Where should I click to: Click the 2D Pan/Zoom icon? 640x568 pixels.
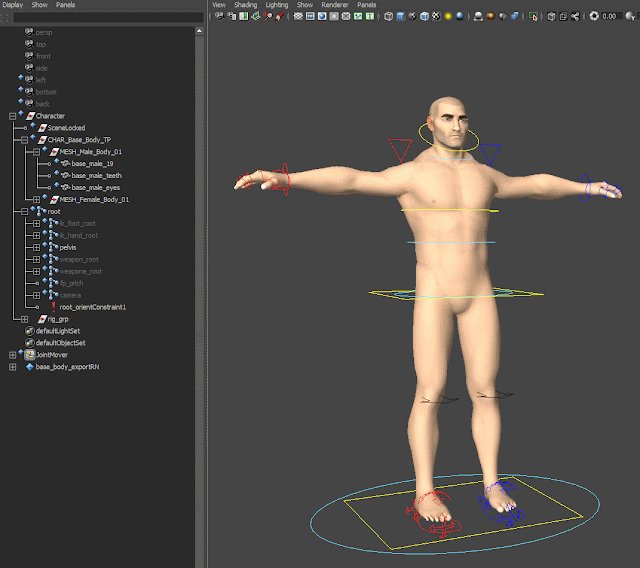tap(267, 16)
